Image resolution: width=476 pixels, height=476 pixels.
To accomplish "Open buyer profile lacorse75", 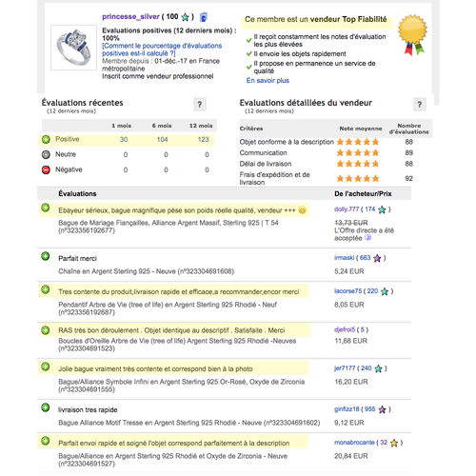I will click(x=347, y=291).
